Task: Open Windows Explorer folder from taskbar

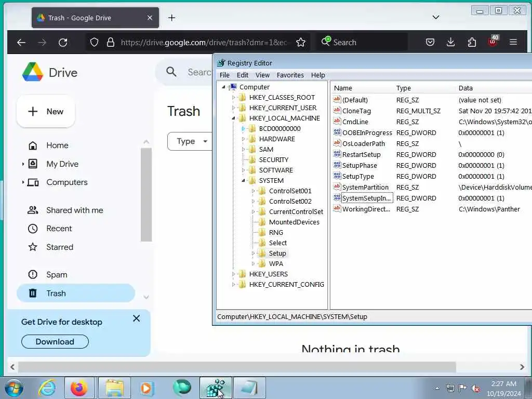Action: 114,388
